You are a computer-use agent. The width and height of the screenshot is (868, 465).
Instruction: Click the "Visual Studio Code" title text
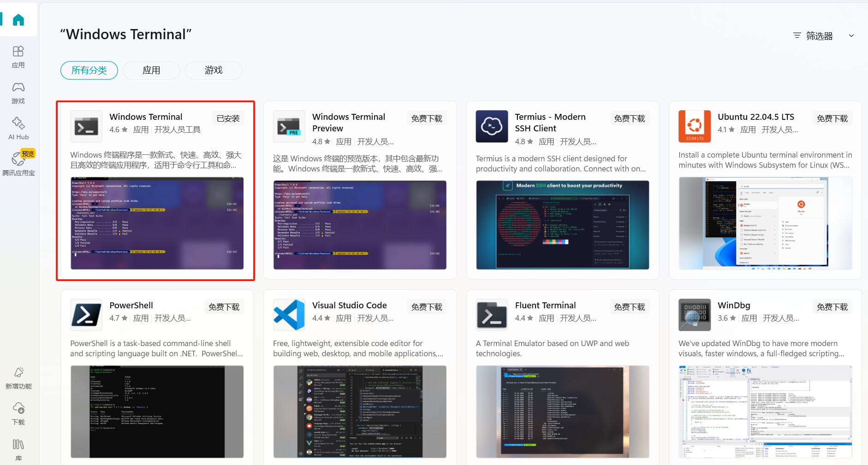[x=350, y=305]
